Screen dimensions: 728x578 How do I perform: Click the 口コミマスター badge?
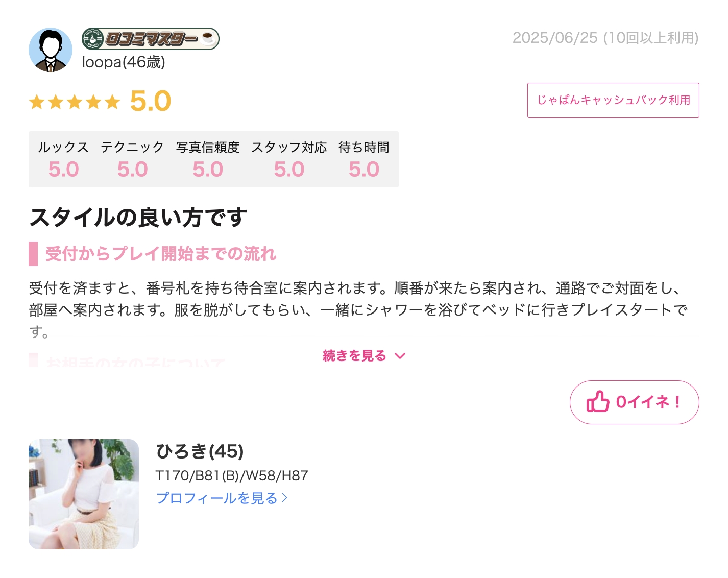[x=151, y=39]
